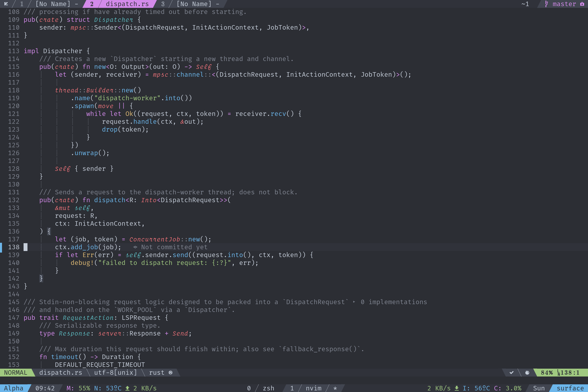Click the highlighted closing brace on line 142

point(41,278)
